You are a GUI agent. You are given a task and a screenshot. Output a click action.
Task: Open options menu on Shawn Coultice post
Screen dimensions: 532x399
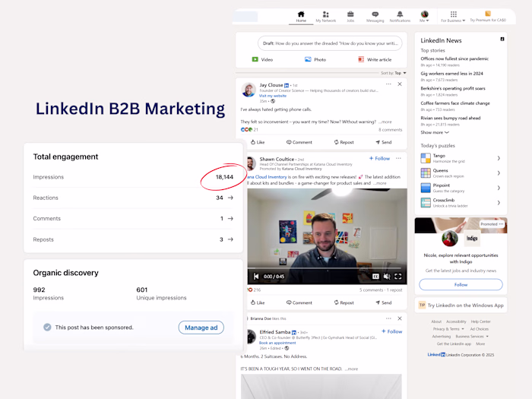click(398, 158)
